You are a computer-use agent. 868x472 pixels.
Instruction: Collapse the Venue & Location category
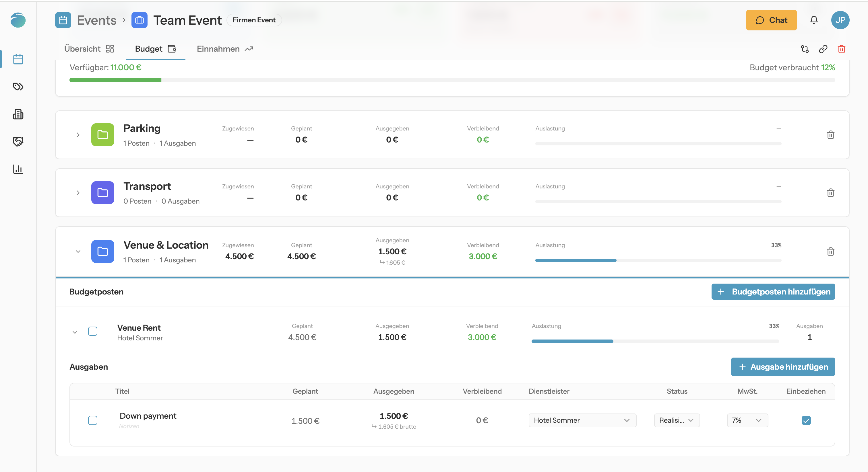tap(78, 251)
